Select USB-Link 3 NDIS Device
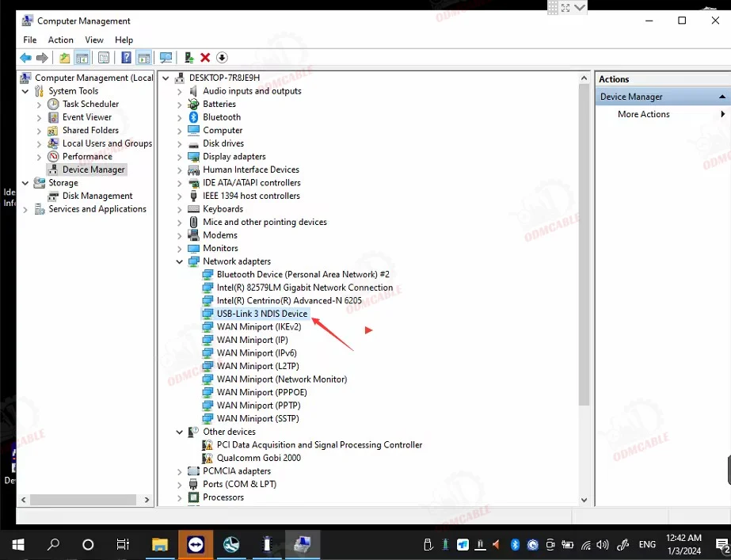This screenshot has width=731, height=560. tap(261, 314)
